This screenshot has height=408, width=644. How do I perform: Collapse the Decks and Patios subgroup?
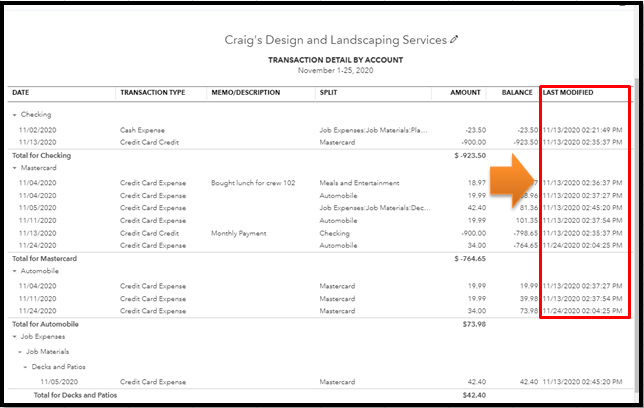click(25, 367)
